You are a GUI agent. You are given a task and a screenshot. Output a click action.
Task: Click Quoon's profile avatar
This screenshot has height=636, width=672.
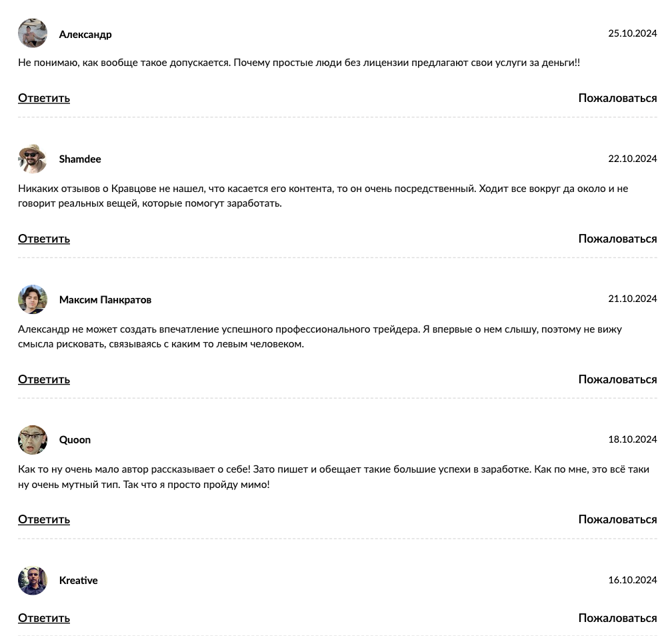33,440
